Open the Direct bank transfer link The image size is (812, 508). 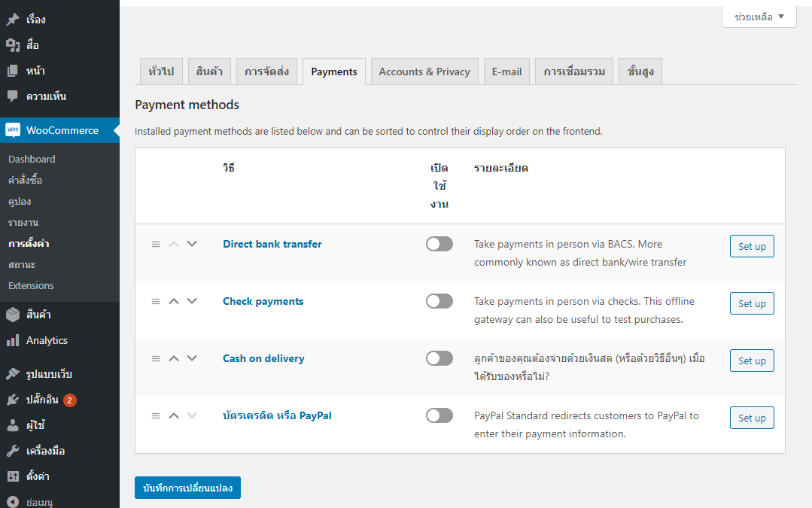272,244
